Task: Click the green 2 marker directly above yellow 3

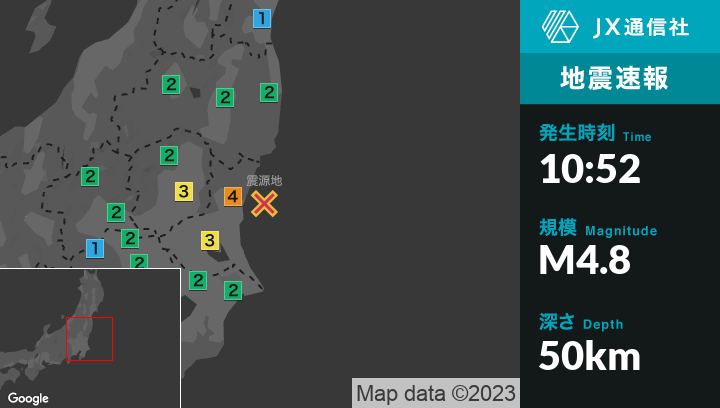Action: coord(169,155)
